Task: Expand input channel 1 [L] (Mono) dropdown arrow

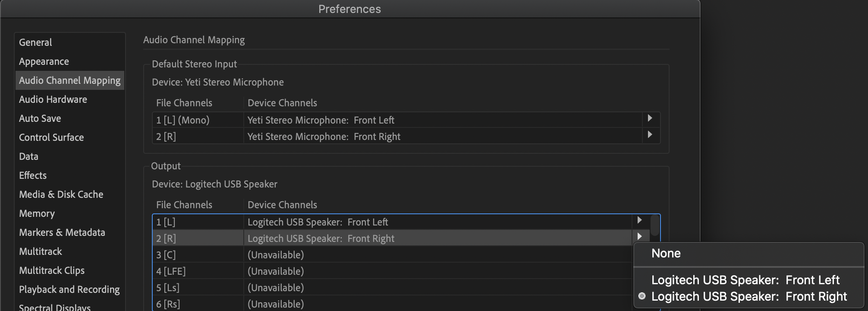Action: pos(650,118)
